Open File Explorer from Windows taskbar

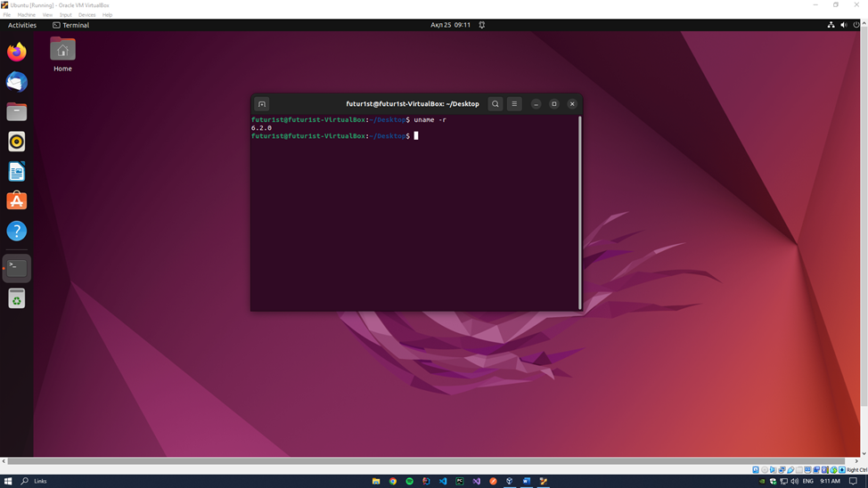376,482
